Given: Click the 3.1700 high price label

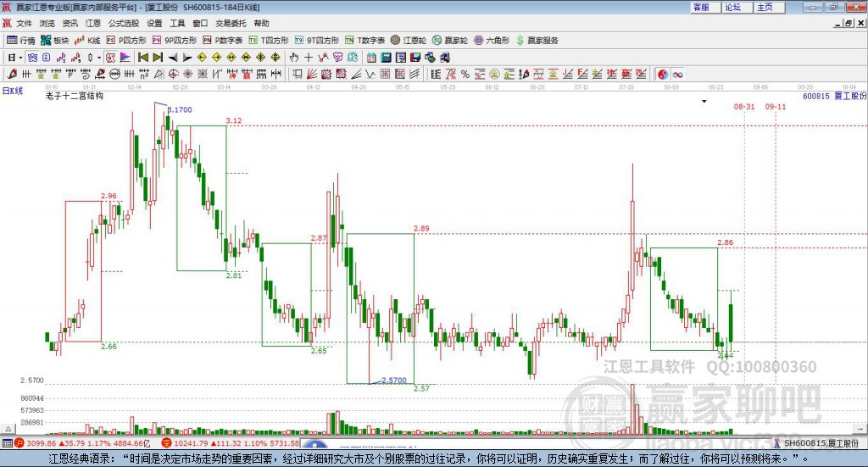Looking at the screenshot, I should (x=180, y=109).
